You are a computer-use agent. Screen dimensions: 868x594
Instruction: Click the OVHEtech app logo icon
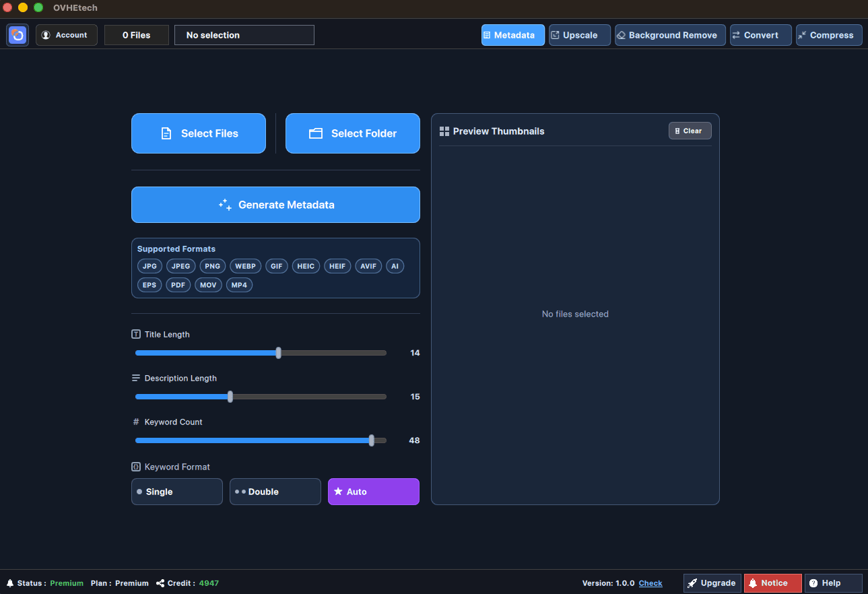click(18, 34)
